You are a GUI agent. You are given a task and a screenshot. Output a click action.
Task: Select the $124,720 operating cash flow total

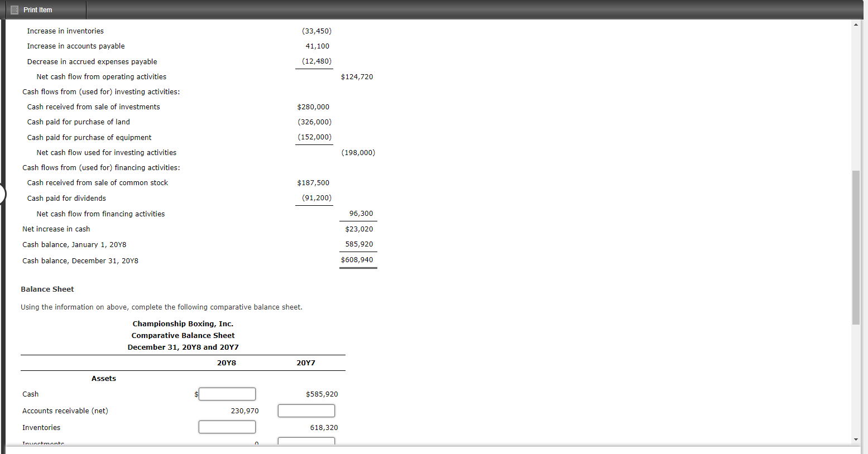[357, 77]
